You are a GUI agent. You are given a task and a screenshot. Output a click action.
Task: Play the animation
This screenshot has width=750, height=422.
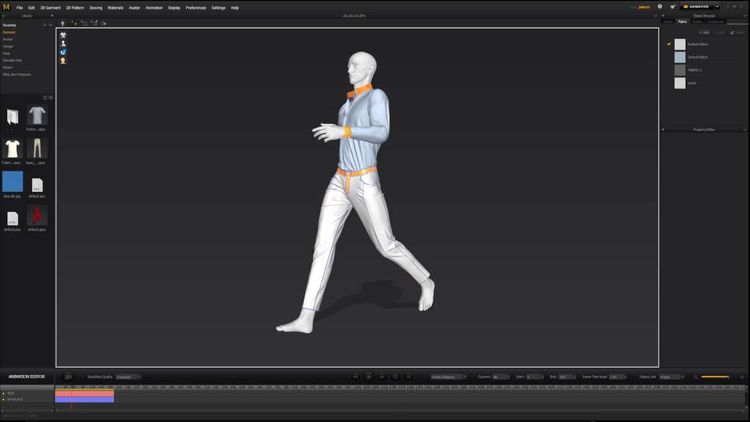[369, 377]
